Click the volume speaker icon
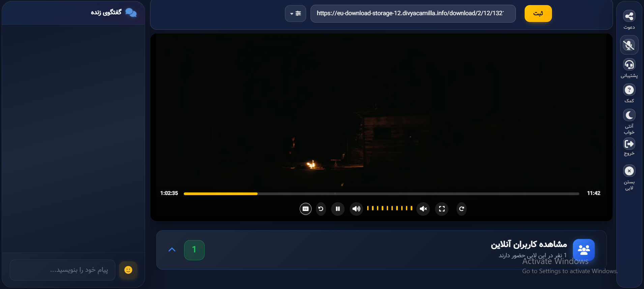 [x=356, y=209]
